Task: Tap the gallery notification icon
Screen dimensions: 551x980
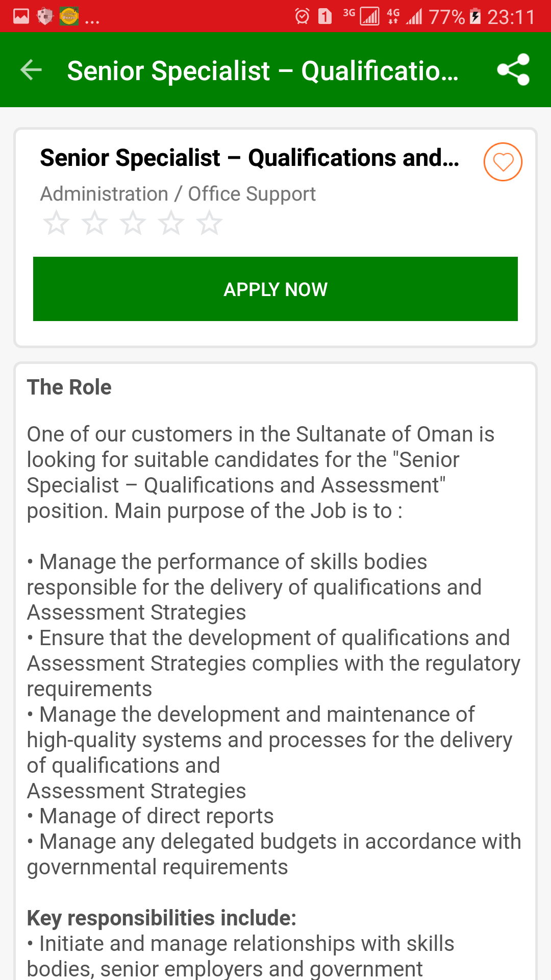Action: point(21,16)
